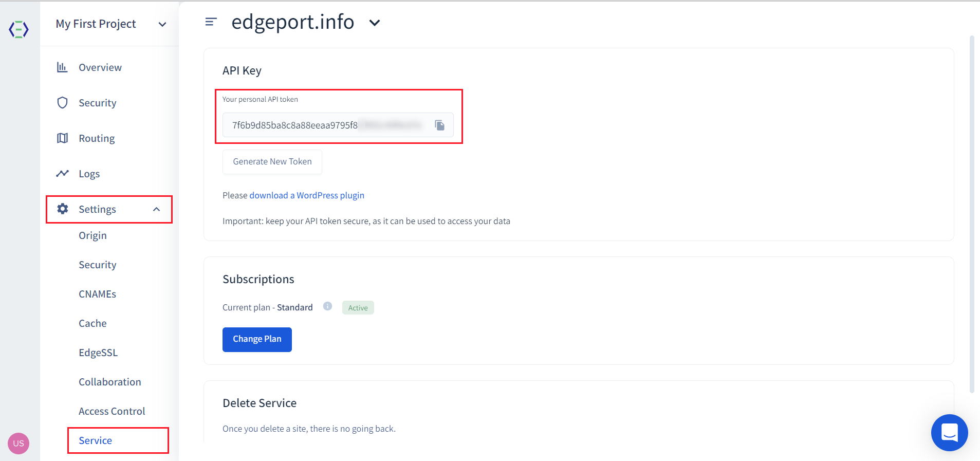Click the Logs trend line icon
Viewport: 980px width, 461px height.
(x=62, y=174)
